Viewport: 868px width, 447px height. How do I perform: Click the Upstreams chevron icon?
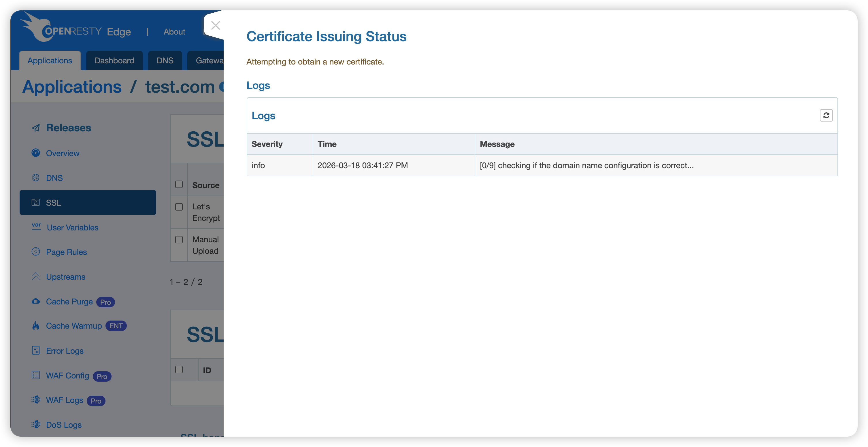coord(36,276)
